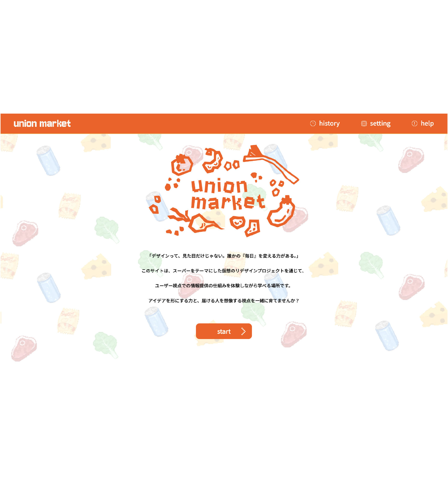
Task: Click the shrimp drawing in the central logo
Action: tap(212, 160)
